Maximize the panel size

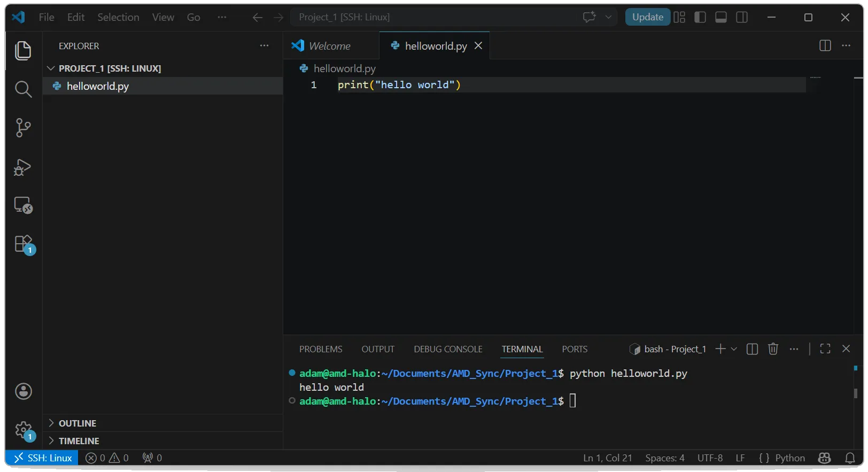click(825, 349)
